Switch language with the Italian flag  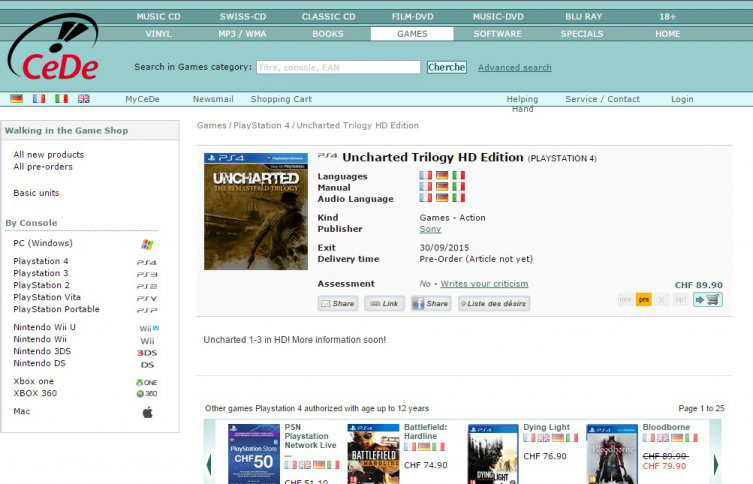(x=61, y=98)
